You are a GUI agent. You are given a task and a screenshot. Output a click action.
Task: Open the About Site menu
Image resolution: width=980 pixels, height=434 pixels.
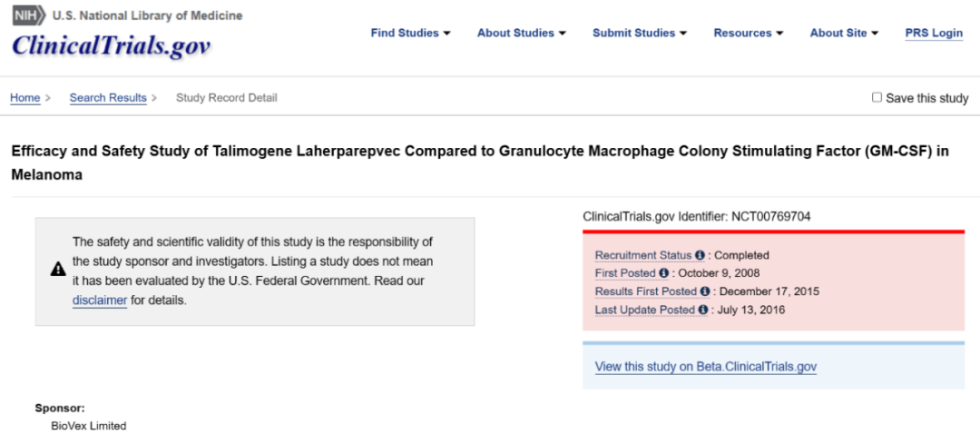844,33
